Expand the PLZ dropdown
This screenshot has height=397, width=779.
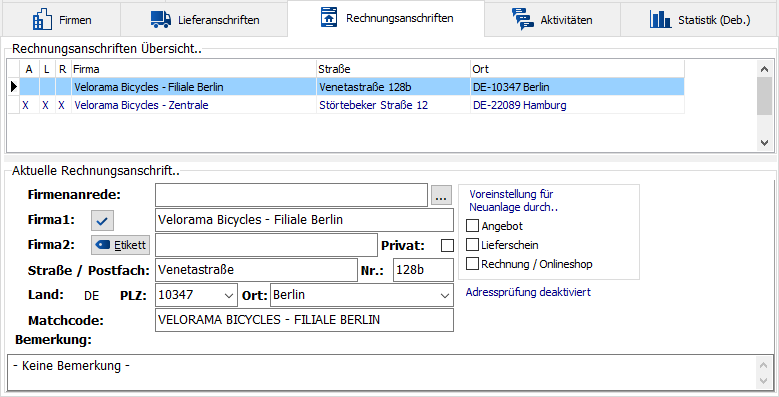click(229, 296)
